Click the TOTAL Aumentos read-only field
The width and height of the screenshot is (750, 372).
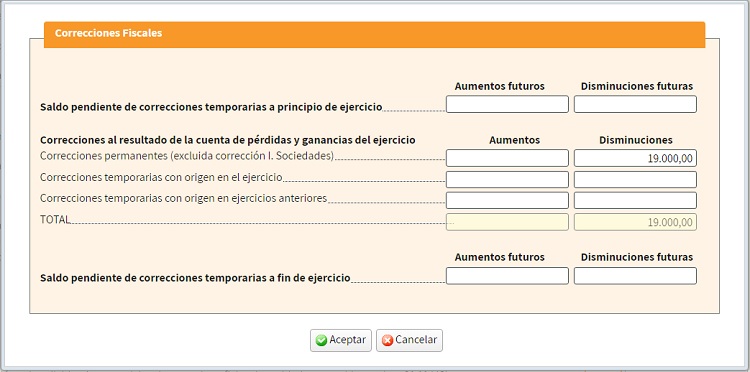(507, 222)
